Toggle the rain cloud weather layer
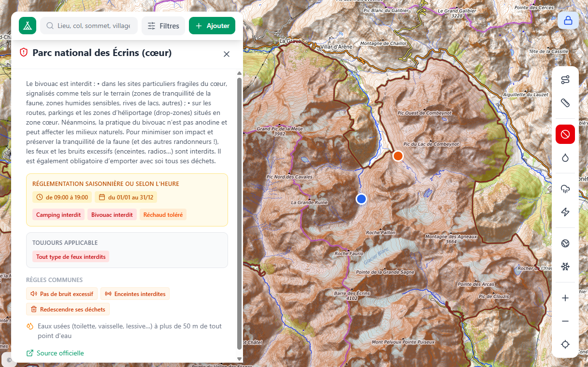The height and width of the screenshot is (367, 588). coord(565,189)
